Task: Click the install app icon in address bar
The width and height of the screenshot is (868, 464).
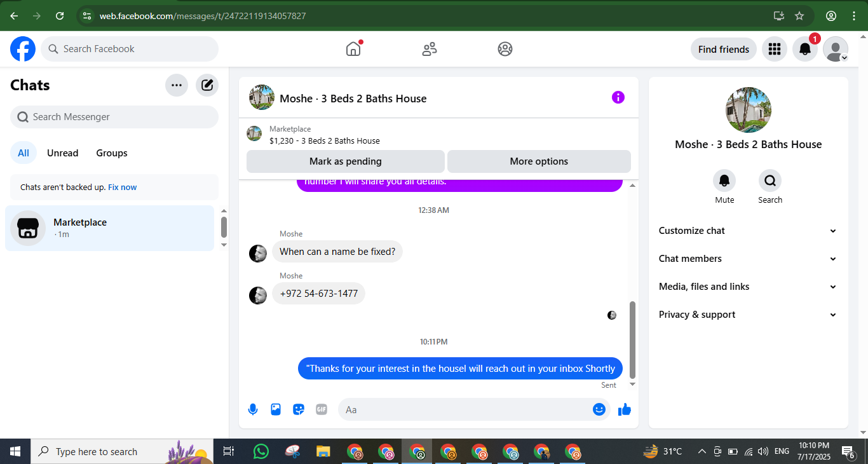Action: click(x=778, y=16)
